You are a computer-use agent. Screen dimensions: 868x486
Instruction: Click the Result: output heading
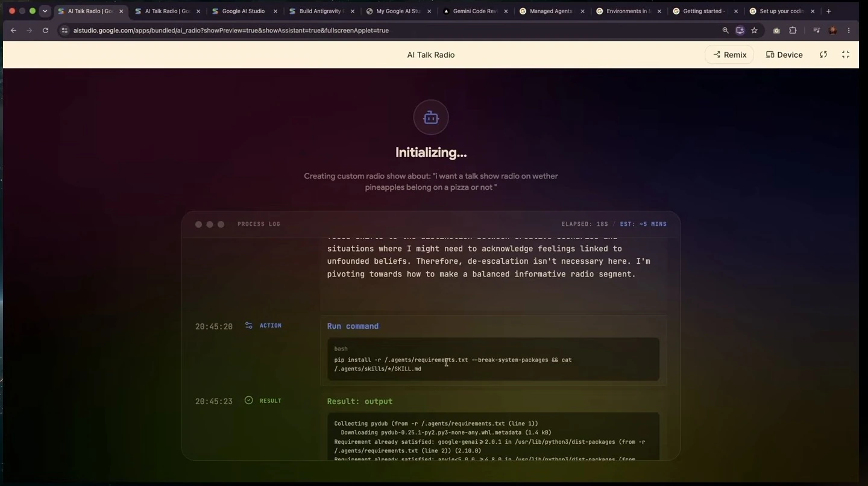(360, 402)
